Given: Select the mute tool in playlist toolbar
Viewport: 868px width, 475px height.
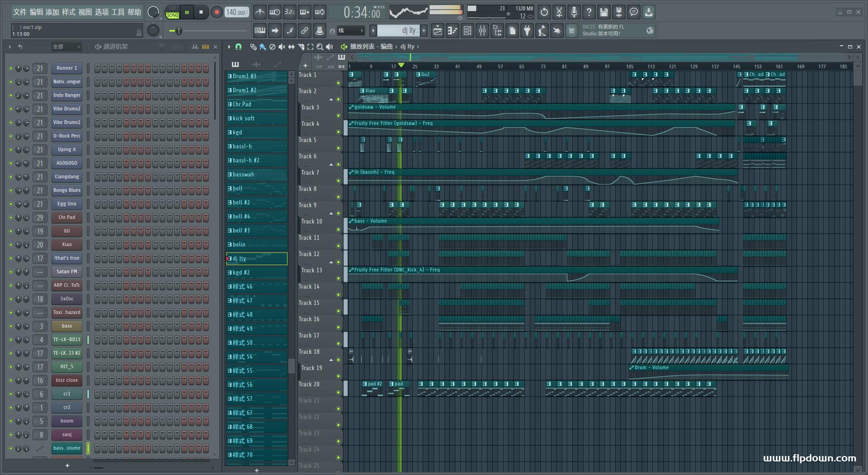Looking at the screenshot, I should (x=282, y=47).
